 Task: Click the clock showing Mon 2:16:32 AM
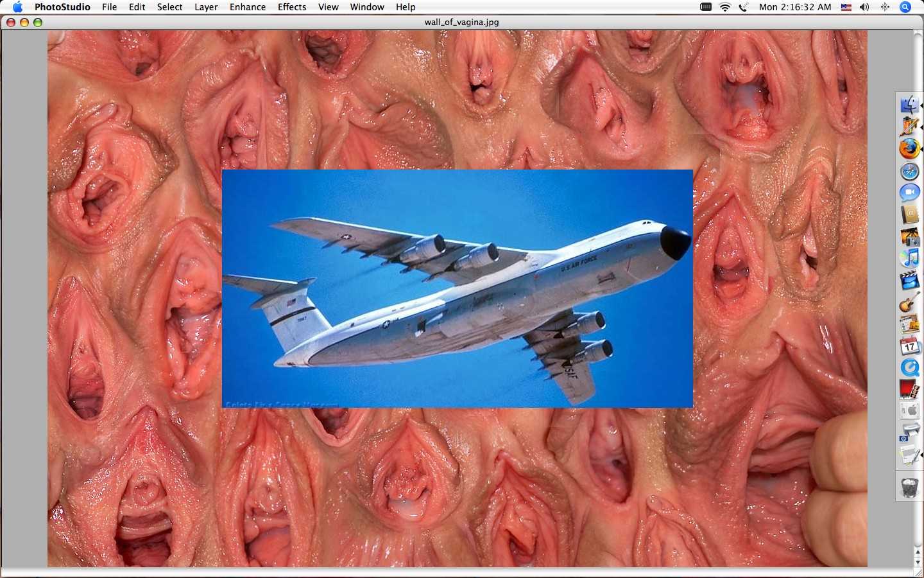coord(795,7)
